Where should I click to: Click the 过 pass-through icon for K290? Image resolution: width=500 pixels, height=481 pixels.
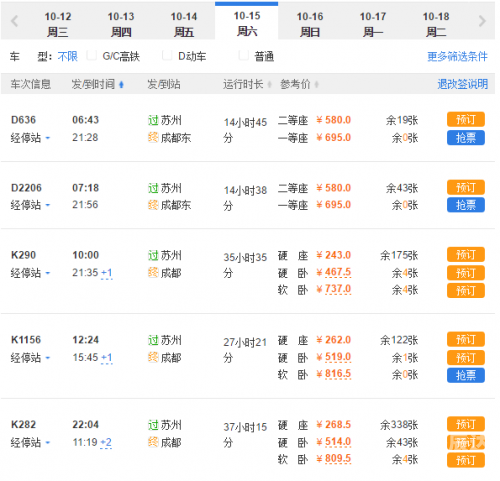[153, 255]
